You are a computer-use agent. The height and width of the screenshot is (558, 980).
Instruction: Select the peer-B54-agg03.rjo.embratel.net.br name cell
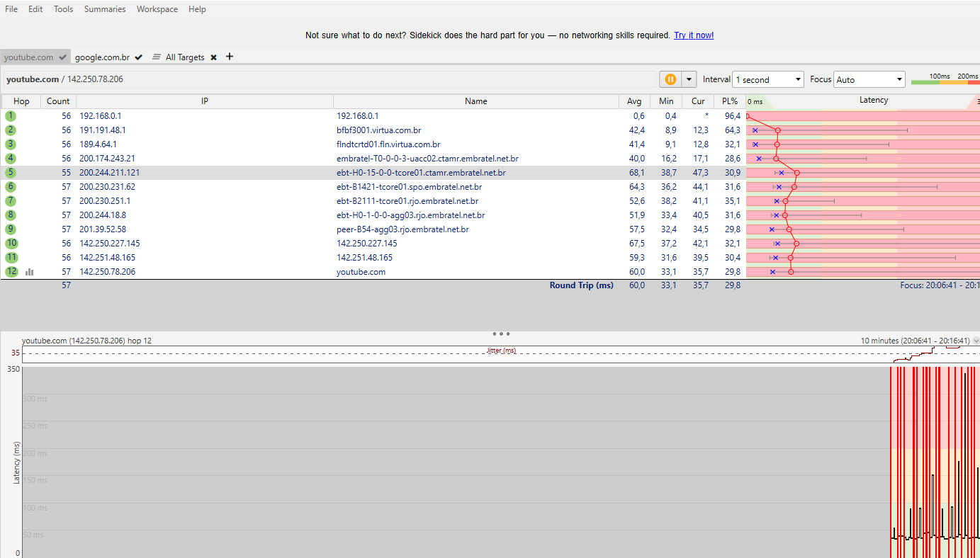coord(402,229)
